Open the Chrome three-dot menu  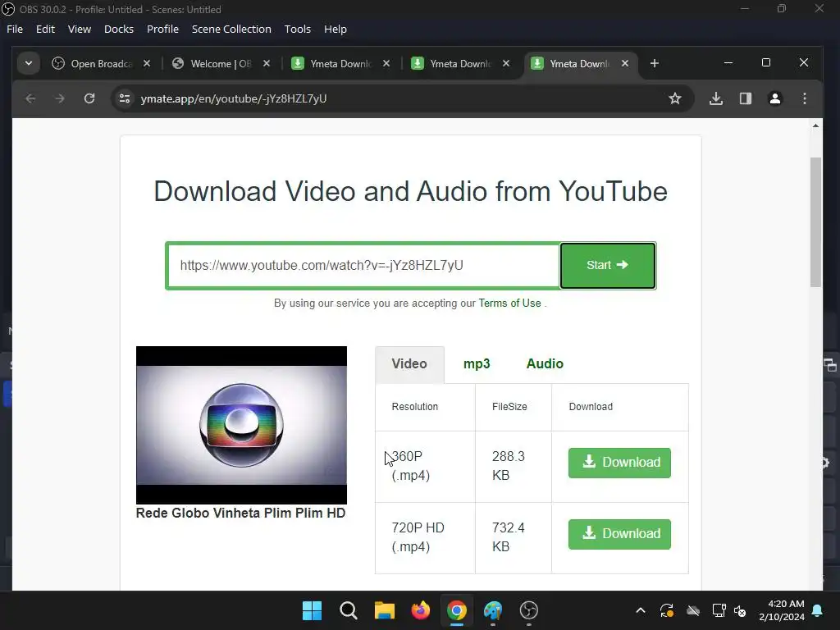(804, 98)
